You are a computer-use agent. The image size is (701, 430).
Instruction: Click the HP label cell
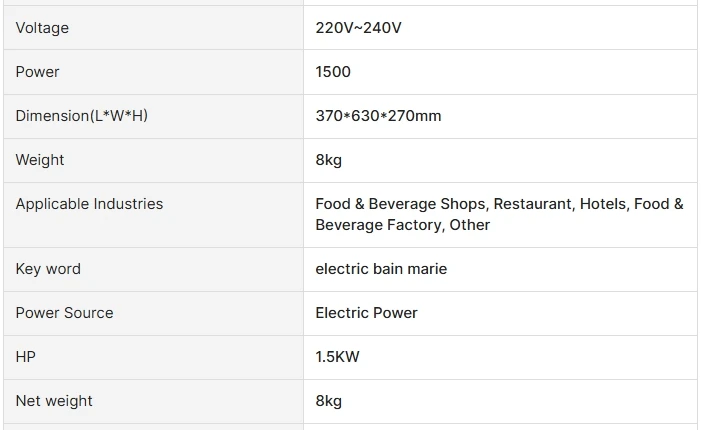(25, 357)
